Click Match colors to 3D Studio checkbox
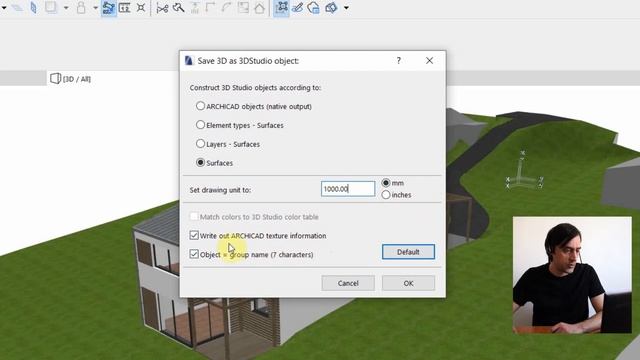The height and width of the screenshot is (360, 640). 194,216
